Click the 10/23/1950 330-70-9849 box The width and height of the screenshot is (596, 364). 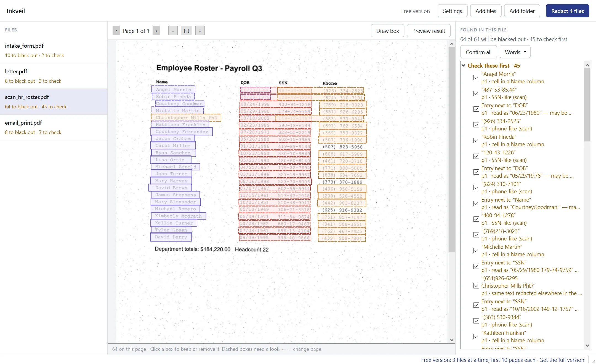275,154
